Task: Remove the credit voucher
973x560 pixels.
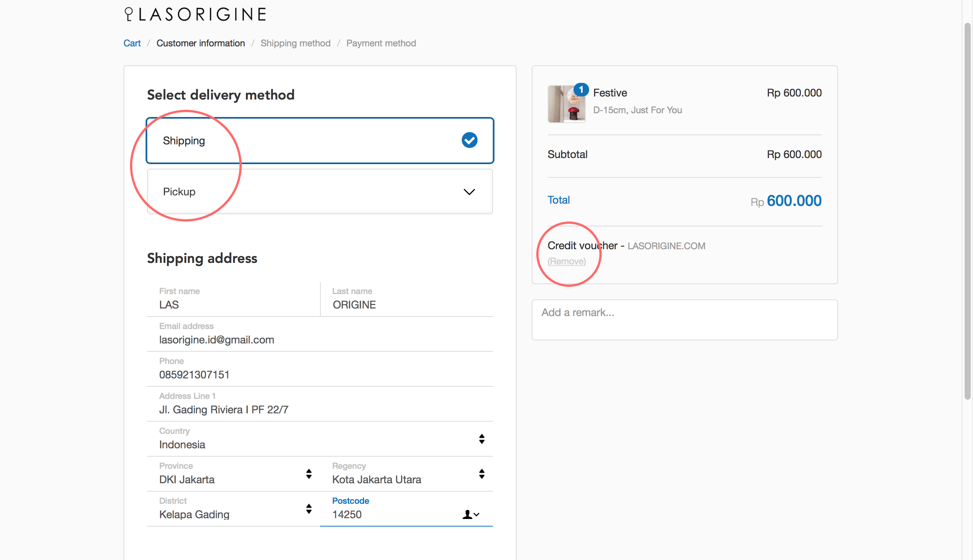Action: [567, 261]
